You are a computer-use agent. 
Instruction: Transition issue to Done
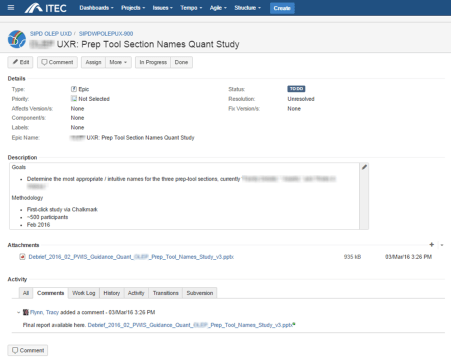[181, 62]
